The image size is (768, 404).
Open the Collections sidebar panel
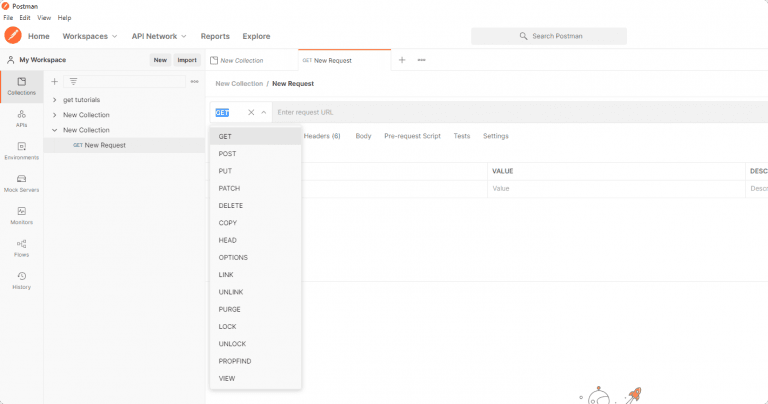[x=22, y=86]
